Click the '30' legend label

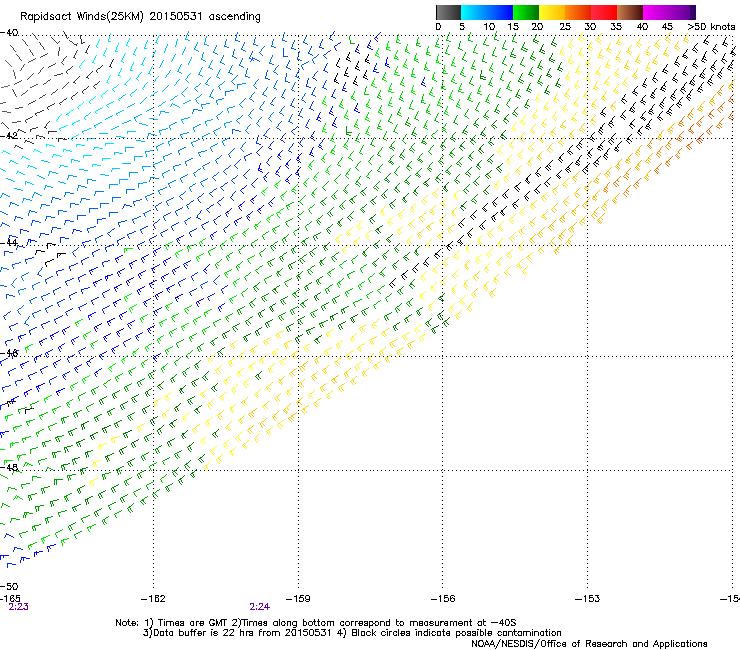(x=590, y=27)
